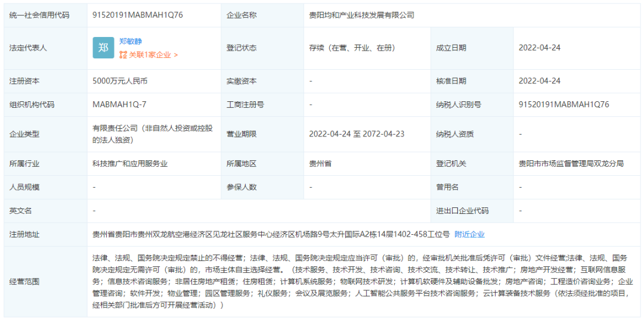Click the 登记机关 label

[451, 164]
